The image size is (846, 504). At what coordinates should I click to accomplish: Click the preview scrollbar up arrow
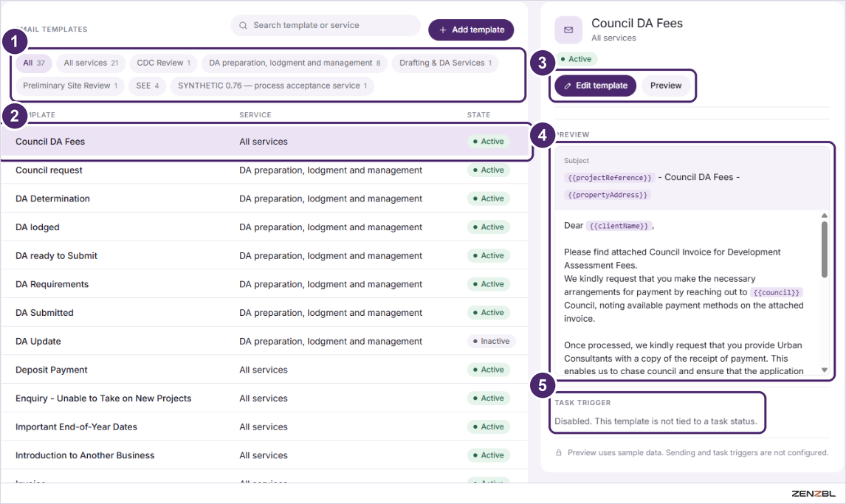point(825,215)
